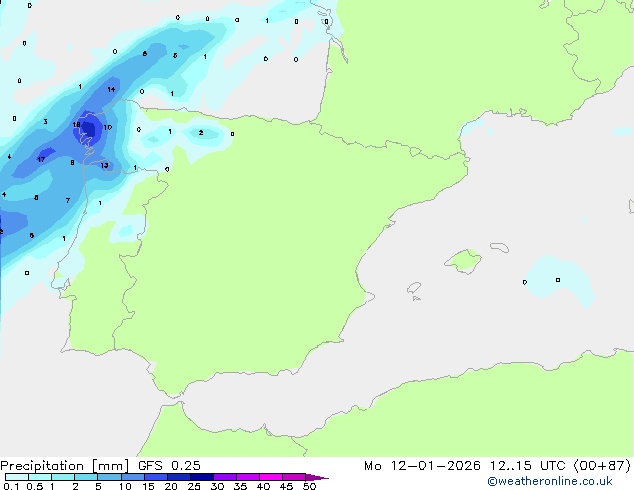Click the "2" precipitation value over northern Spain
The width and height of the screenshot is (634, 490).
201,133
